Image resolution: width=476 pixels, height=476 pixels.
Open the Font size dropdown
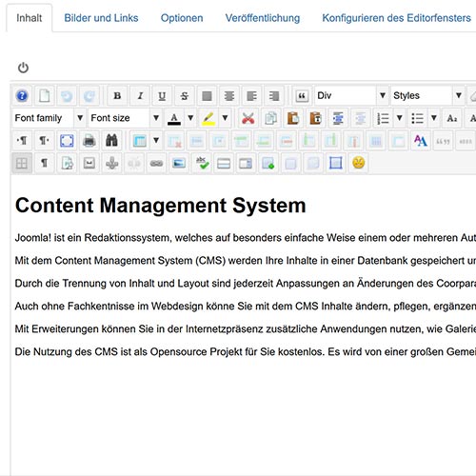125,118
